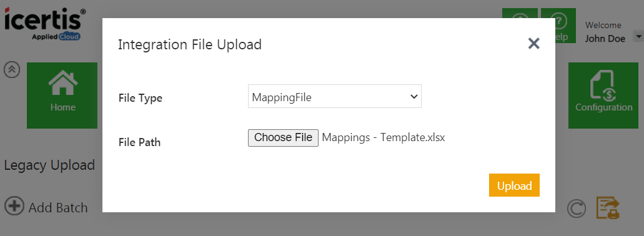Click the Choose File button
The width and height of the screenshot is (644, 236).
click(283, 137)
